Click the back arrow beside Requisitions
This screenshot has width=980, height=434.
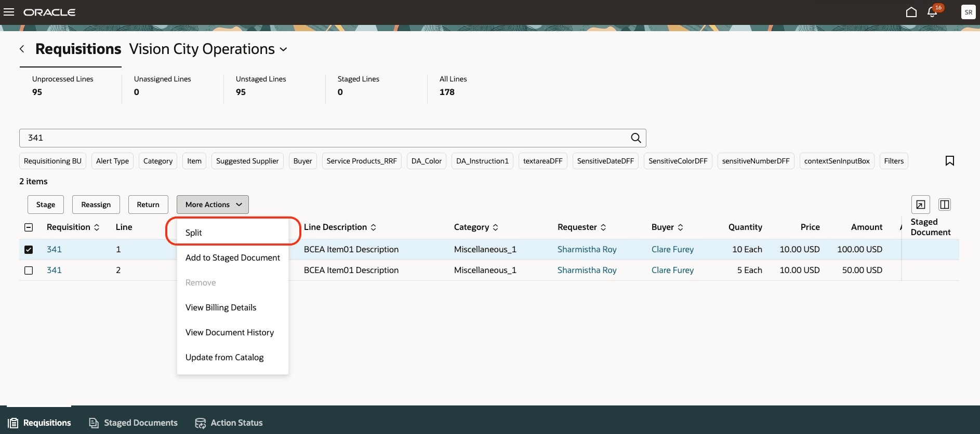[22, 49]
